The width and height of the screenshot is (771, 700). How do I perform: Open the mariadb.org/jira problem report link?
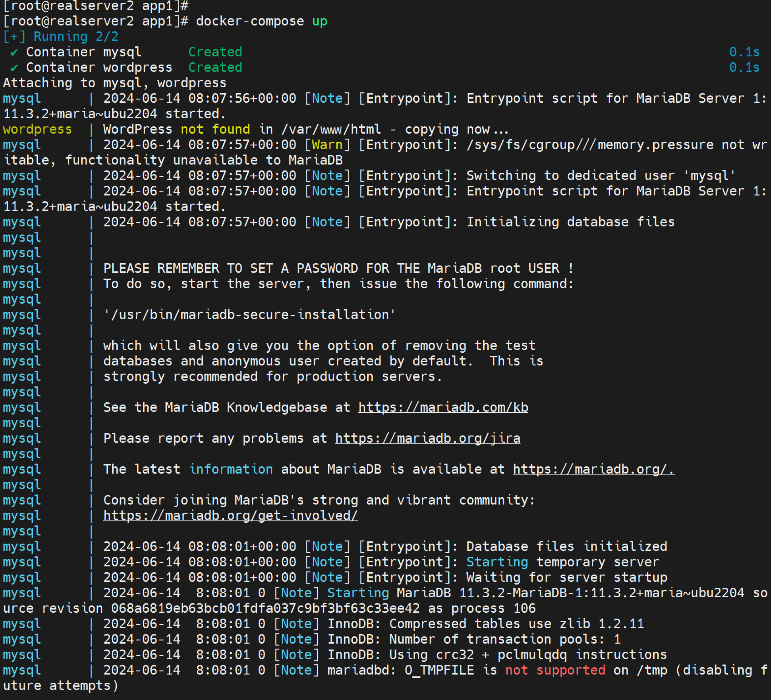pos(427,439)
